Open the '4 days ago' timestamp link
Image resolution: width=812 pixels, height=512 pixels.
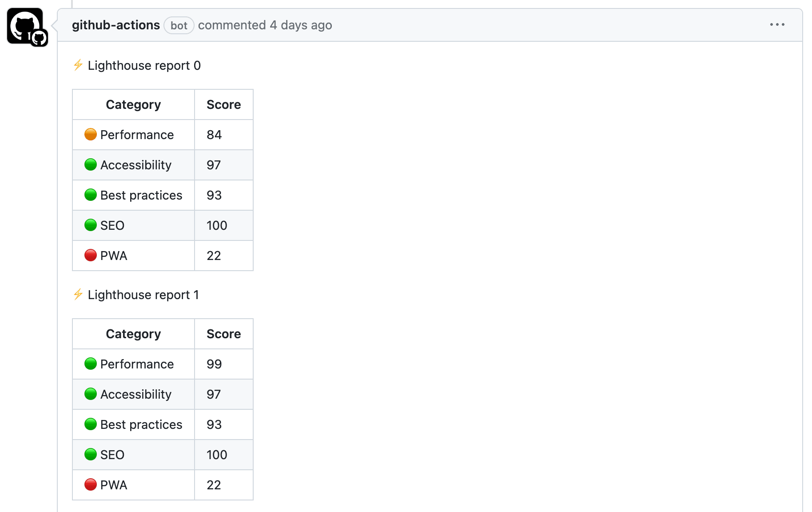pos(301,25)
